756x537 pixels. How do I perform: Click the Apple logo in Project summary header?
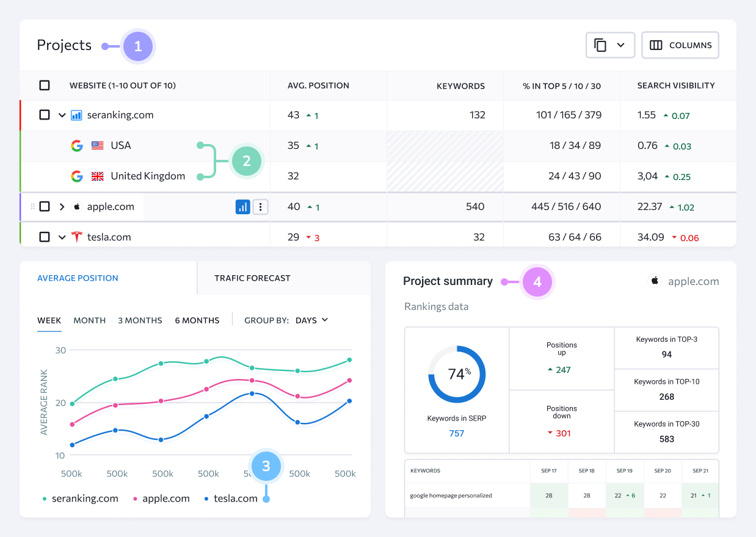click(x=654, y=281)
